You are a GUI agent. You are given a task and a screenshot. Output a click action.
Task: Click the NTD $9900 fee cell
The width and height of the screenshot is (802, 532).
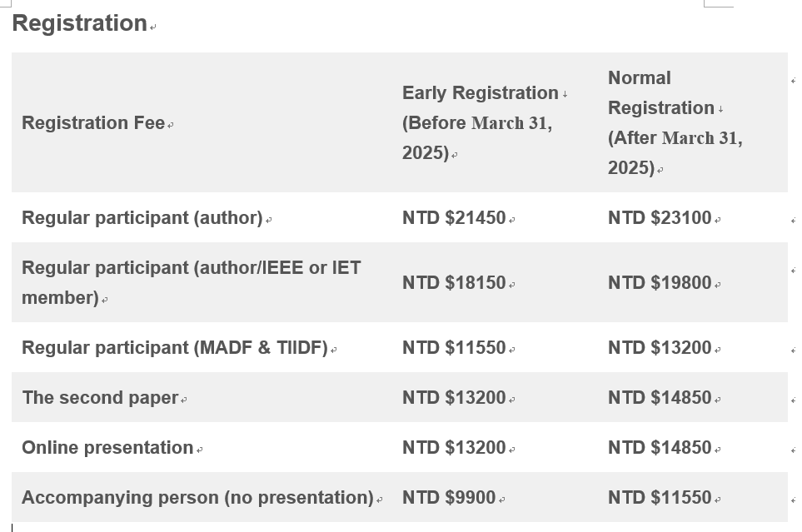[449, 498]
